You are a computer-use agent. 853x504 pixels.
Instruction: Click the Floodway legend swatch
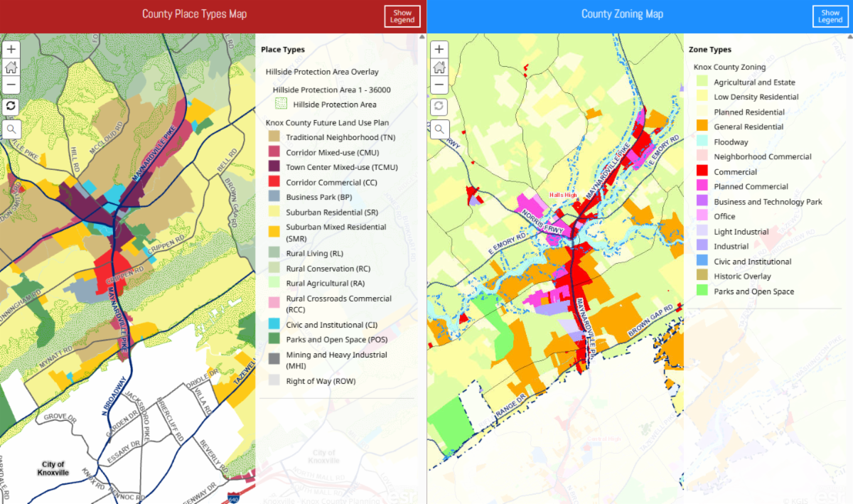pyautogui.click(x=702, y=142)
